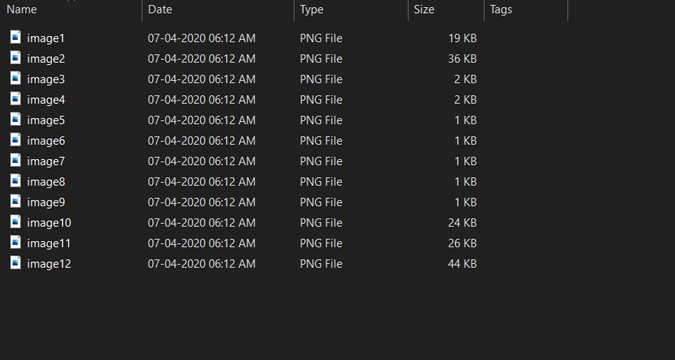This screenshot has width=675, height=360.
Task: Select the image8 file name
Action: click(x=46, y=182)
